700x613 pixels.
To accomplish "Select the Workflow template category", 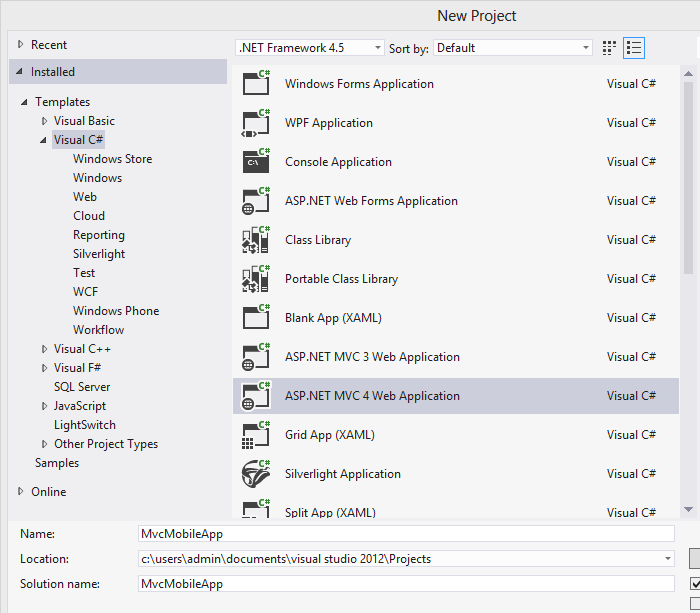I will (99, 329).
